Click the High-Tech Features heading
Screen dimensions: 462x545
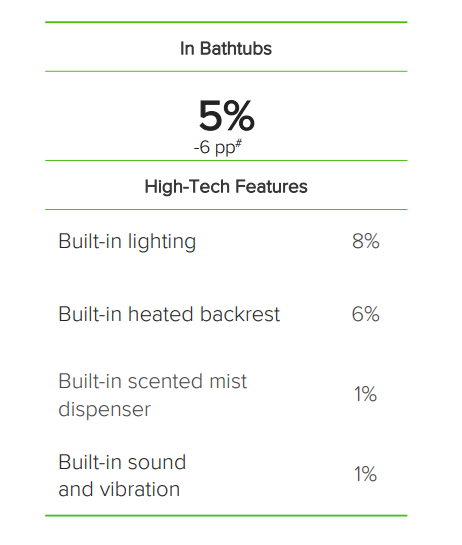(x=226, y=186)
